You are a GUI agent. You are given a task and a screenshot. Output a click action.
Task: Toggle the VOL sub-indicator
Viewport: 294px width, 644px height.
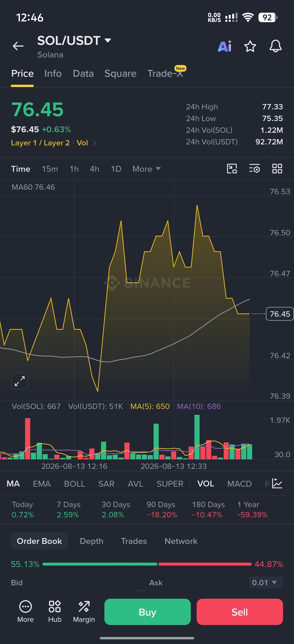pyautogui.click(x=206, y=483)
